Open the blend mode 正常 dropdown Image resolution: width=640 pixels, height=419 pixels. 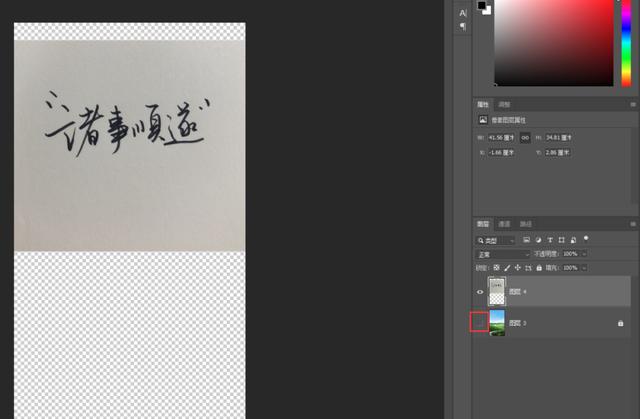pos(503,255)
